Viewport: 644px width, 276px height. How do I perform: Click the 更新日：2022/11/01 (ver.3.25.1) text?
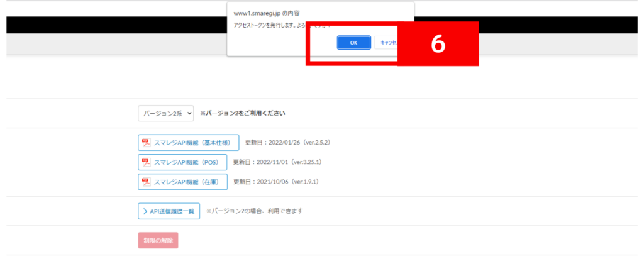(277, 162)
